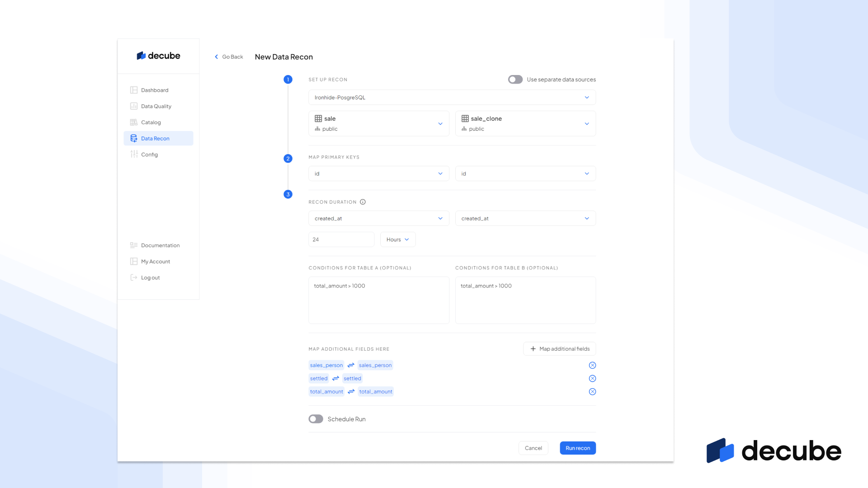Click the Run recon button
868x488 pixels.
[577, 448]
